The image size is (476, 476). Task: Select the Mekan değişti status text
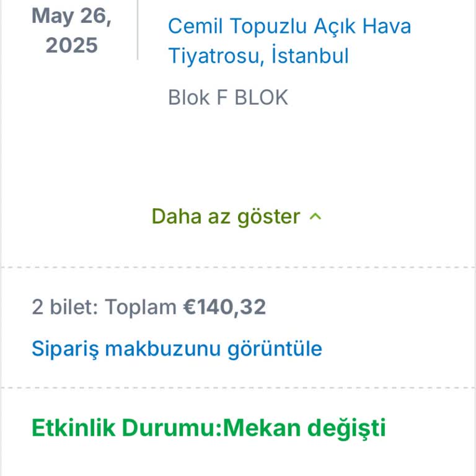point(304,428)
